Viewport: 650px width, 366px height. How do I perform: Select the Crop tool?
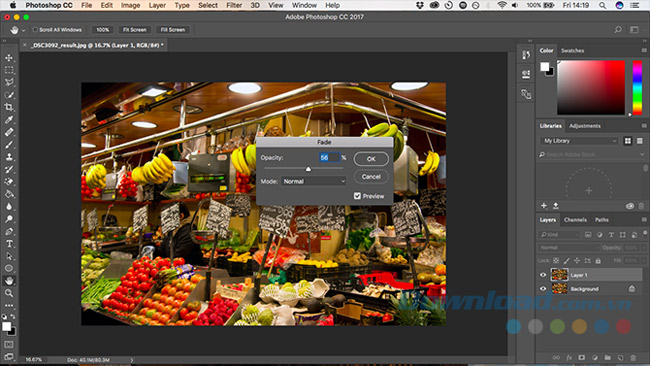[9, 107]
